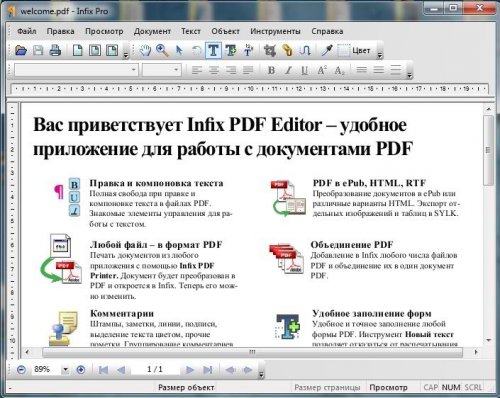This screenshot has height=398, width=500.
Task: Open the Инструменты menu
Action: point(275,31)
